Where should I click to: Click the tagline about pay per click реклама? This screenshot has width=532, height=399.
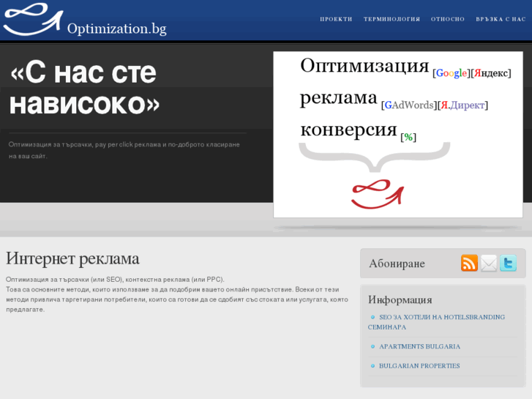pyautogui.click(x=124, y=150)
